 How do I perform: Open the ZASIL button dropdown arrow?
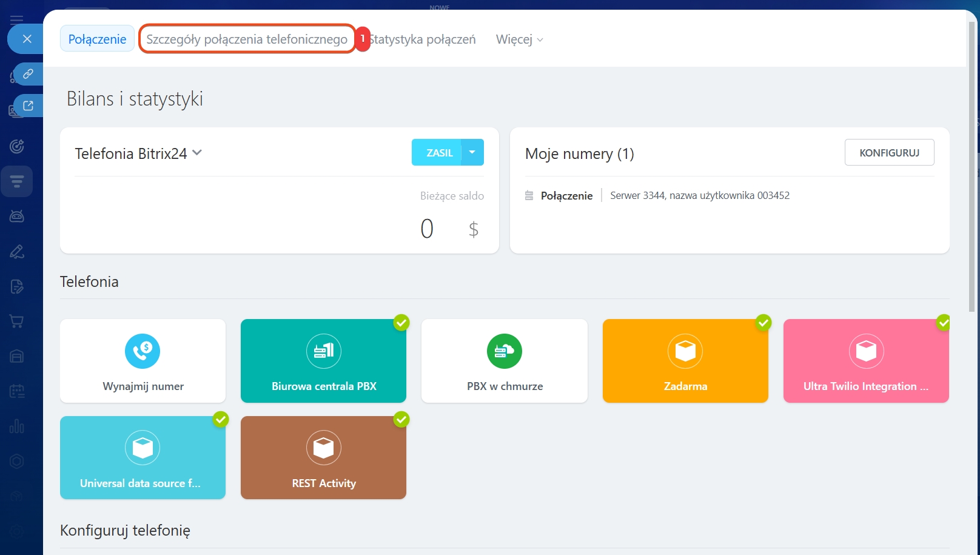coord(472,152)
